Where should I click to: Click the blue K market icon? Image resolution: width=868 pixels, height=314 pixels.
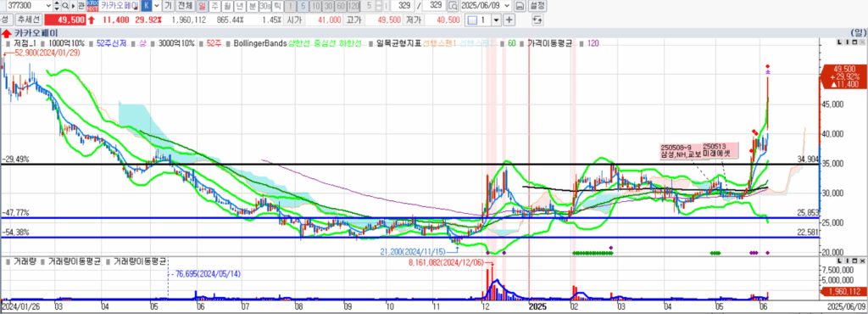point(147,6)
